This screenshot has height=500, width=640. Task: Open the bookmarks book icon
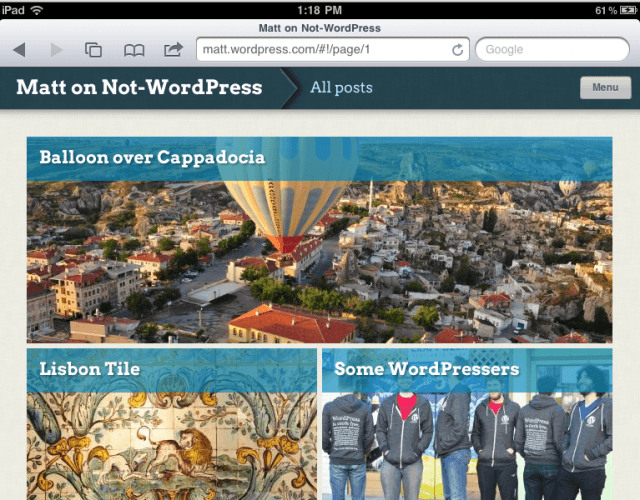point(134,49)
